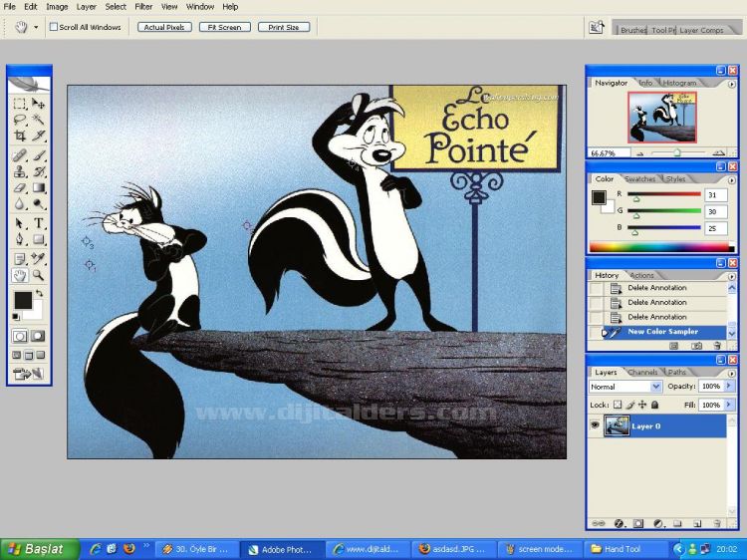The width and height of the screenshot is (747, 560).
Task: Open the History panel options menu
Action: point(732,276)
